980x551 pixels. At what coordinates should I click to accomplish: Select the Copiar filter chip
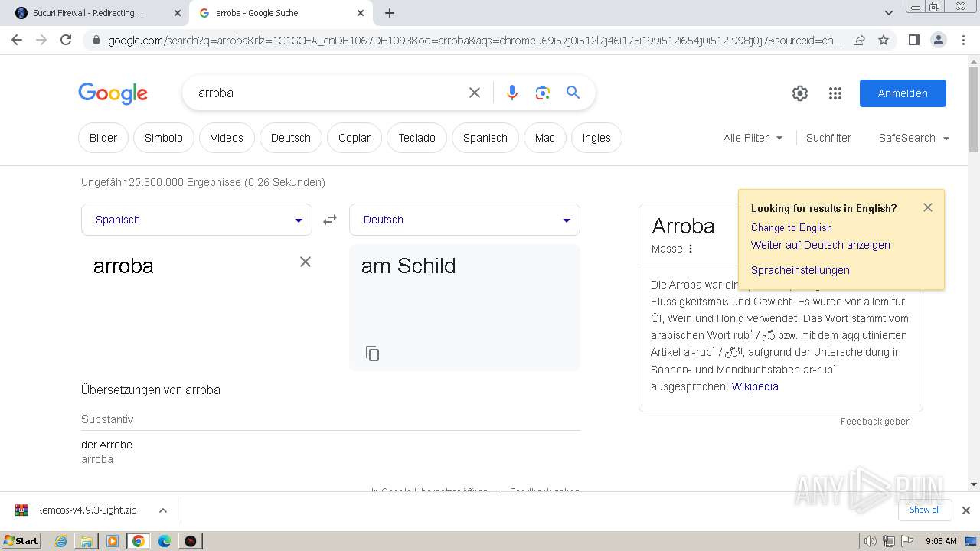tap(354, 138)
